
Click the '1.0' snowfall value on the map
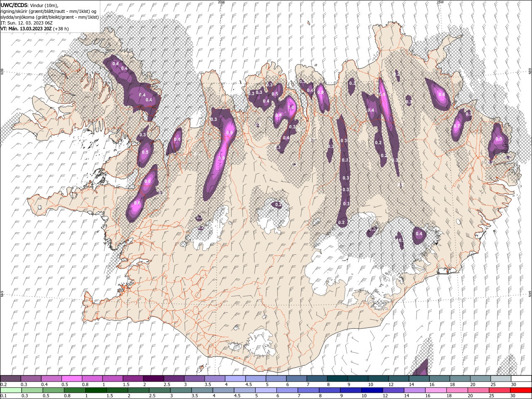pyautogui.click(x=291, y=107)
